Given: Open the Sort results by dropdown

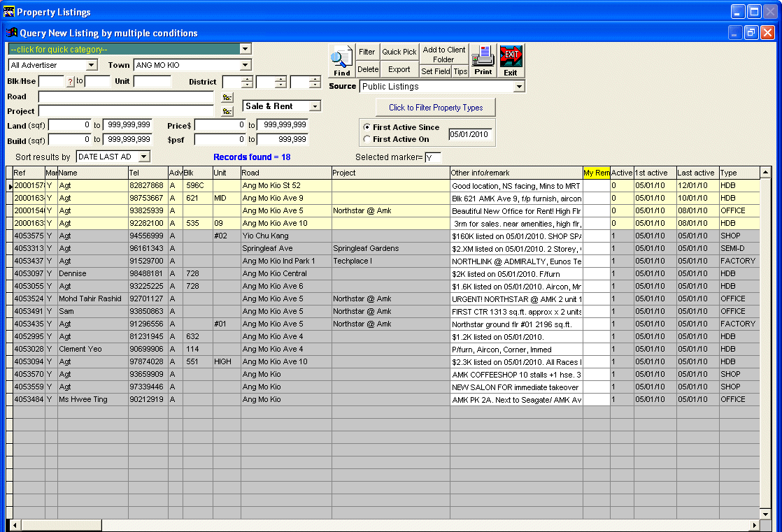Looking at the screenshot, I should point(143,157).
